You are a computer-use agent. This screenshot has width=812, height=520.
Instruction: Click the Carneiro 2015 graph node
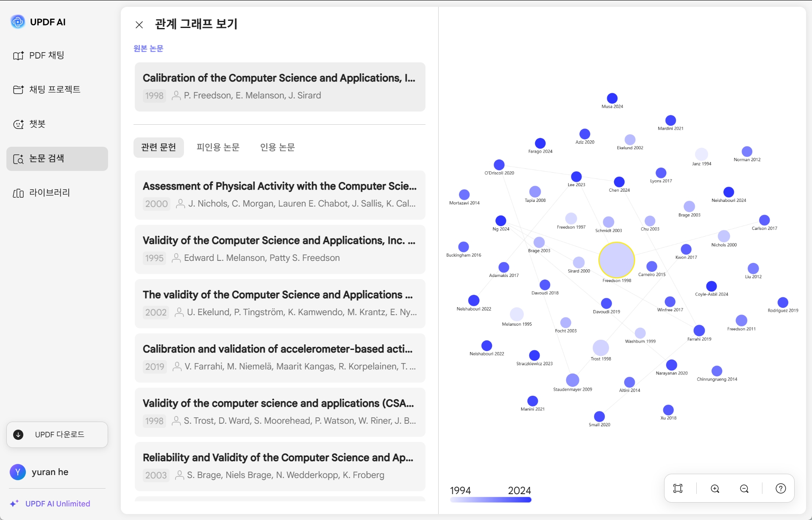click(x=652, y=266)
